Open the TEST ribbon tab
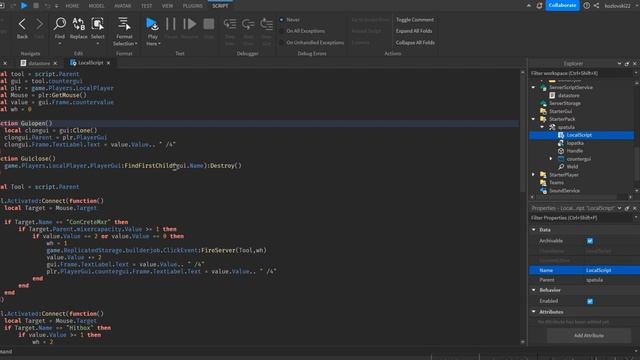Screen dimensions: 640x360 pos(147,6)
